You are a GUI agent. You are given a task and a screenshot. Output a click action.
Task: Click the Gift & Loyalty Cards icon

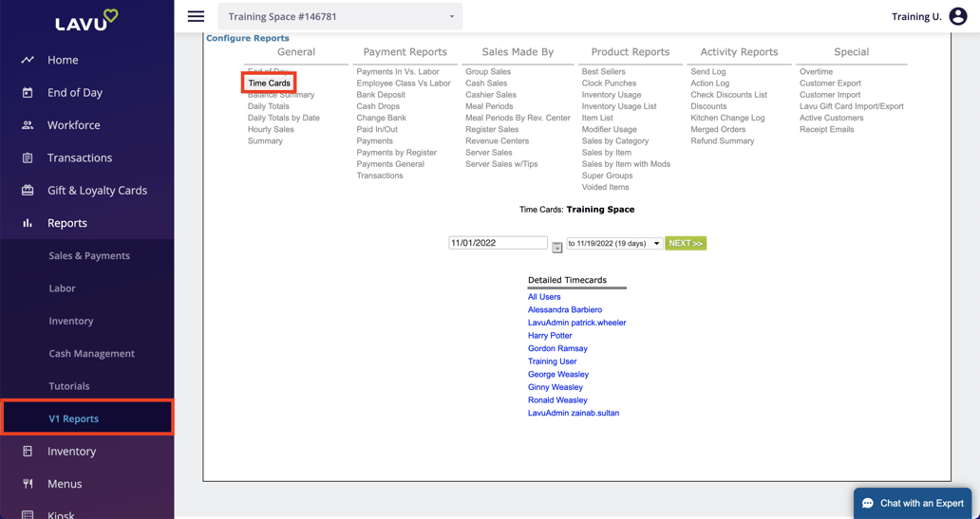28,191
